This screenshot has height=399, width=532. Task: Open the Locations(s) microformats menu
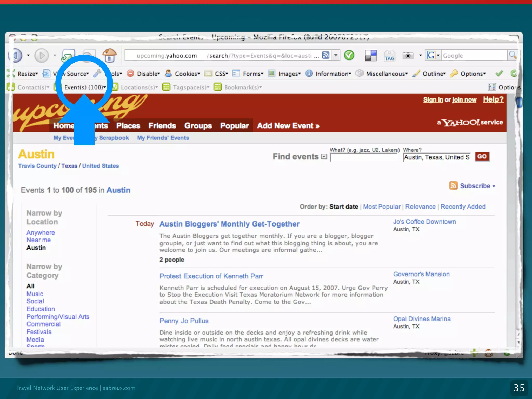[135, 87]
